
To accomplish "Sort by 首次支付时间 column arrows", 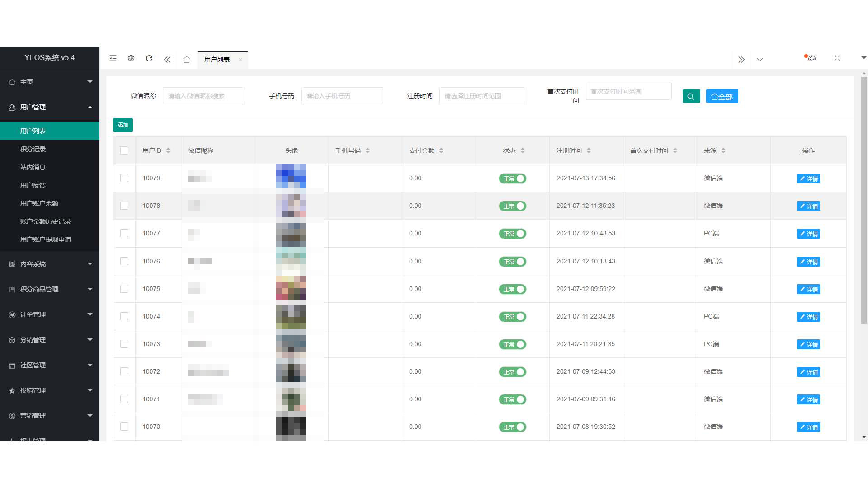I will click(x=675, y=150).
